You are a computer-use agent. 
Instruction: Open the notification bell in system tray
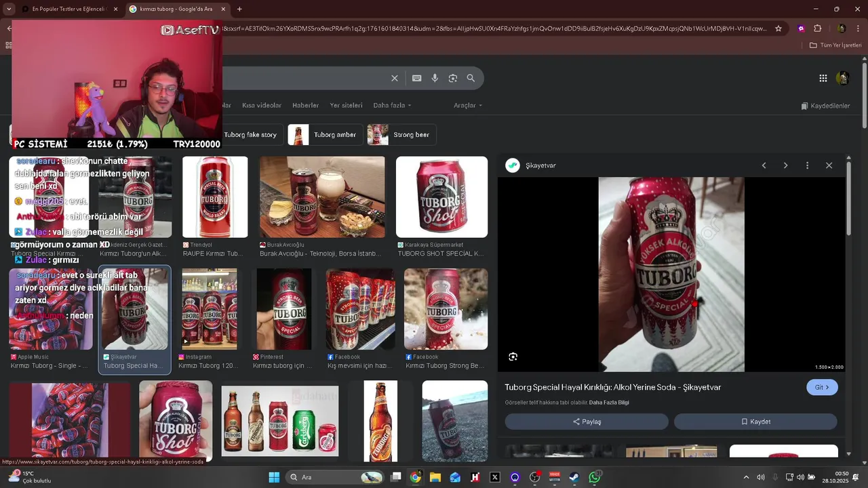click(x=856, y=477)
